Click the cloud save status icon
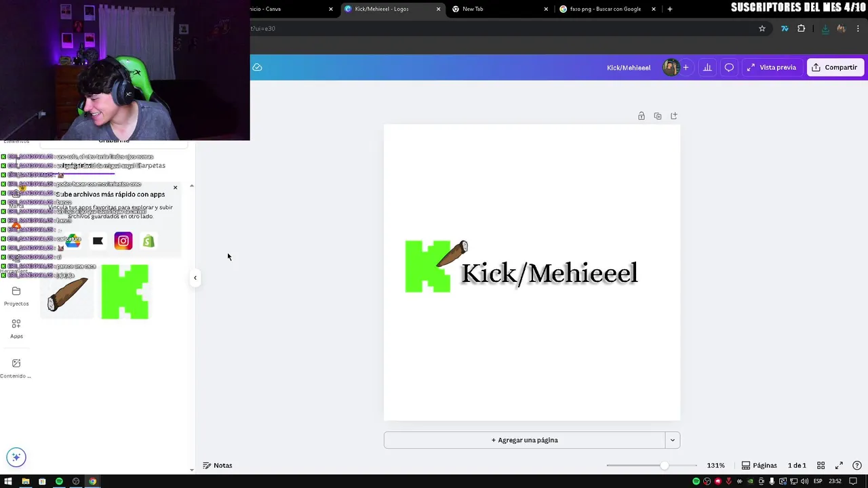Image resolution: width=868 pixels, height=488 pixels. (257, 67)
